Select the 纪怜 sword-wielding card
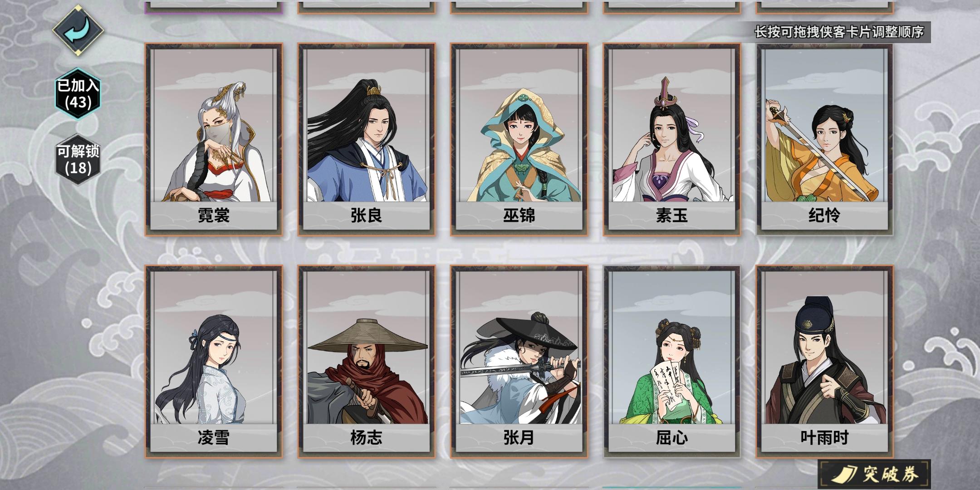Image resolution: width=980 pixels, height=490 pixels. [824, 139]
